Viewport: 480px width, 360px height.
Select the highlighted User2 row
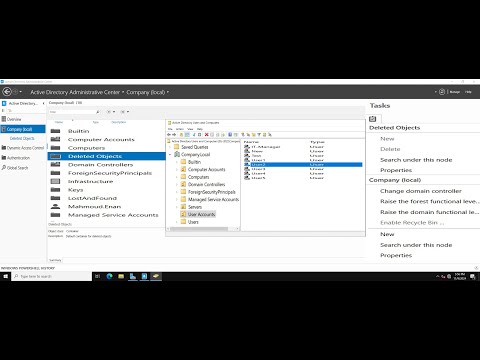[x=303, y=164]
